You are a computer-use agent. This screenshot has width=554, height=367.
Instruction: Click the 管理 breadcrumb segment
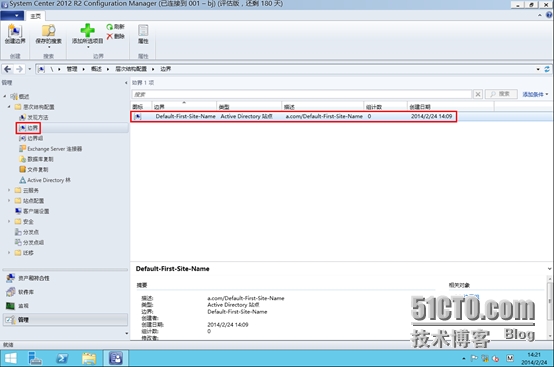point(72,69)
